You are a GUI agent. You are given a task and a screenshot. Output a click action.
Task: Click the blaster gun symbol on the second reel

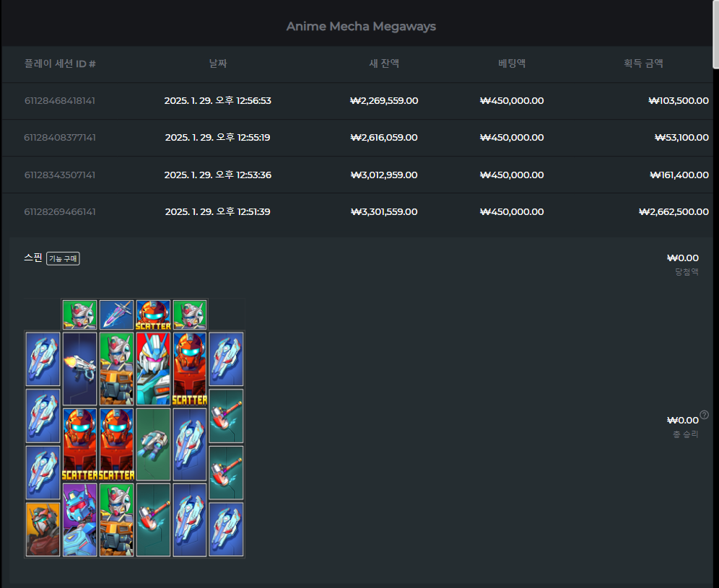coord(80,369)
